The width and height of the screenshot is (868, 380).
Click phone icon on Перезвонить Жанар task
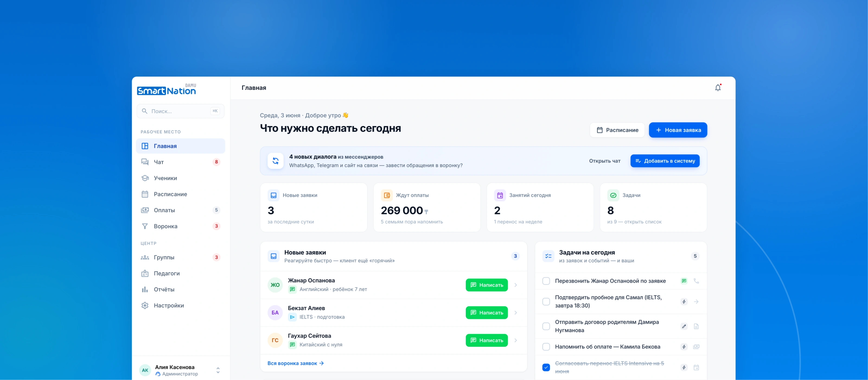click(x=696, y=281)
